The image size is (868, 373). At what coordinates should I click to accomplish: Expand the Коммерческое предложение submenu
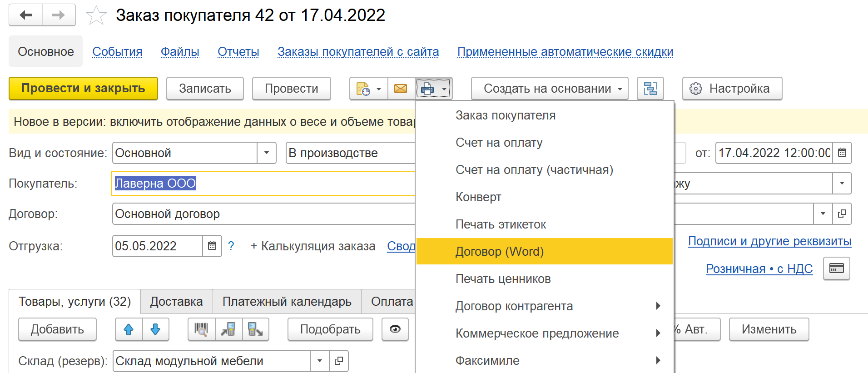tap(545, 333)
